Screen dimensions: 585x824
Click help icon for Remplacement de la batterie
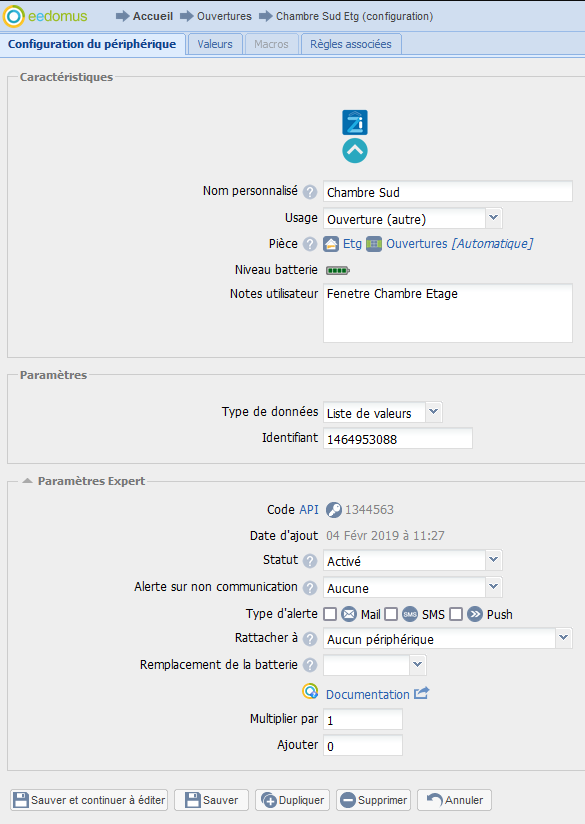(310, 665)
